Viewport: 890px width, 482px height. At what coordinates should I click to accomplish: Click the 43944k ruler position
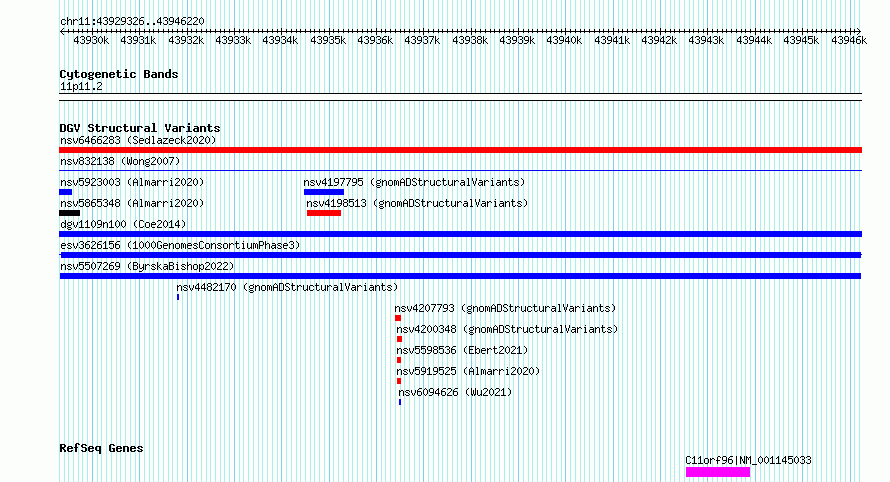tap(754, 40)
